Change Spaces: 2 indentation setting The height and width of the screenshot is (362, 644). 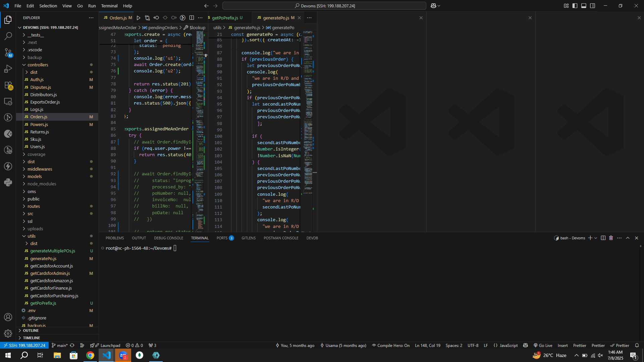(454, 345)
